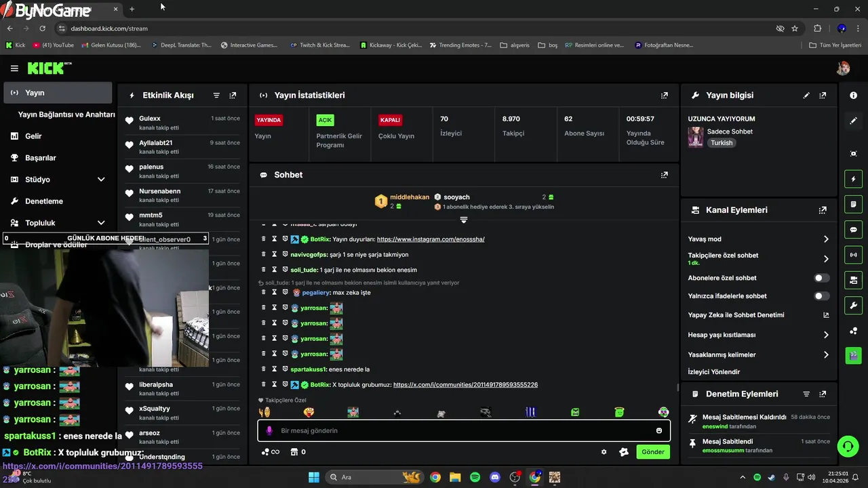Click middlehakan in the chat leaderboard
The height and width of the screenshot is (488, 868).
point(410,197)
